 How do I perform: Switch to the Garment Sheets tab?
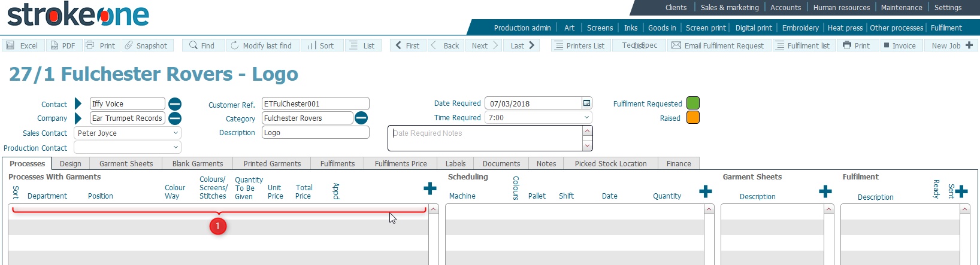click(x=126, y=164)
